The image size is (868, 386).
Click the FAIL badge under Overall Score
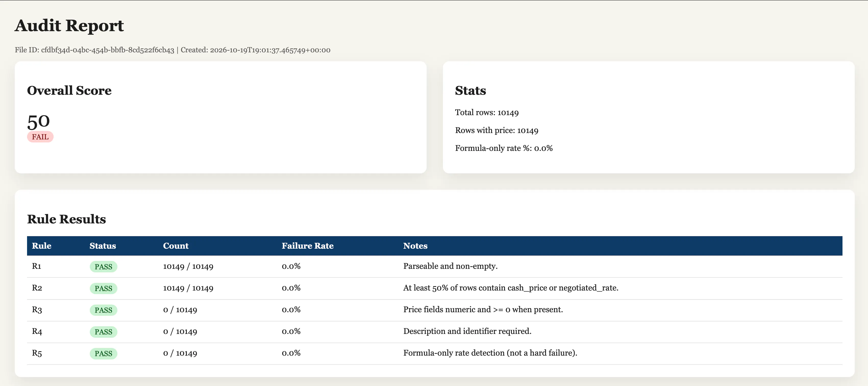coord(40,137)
